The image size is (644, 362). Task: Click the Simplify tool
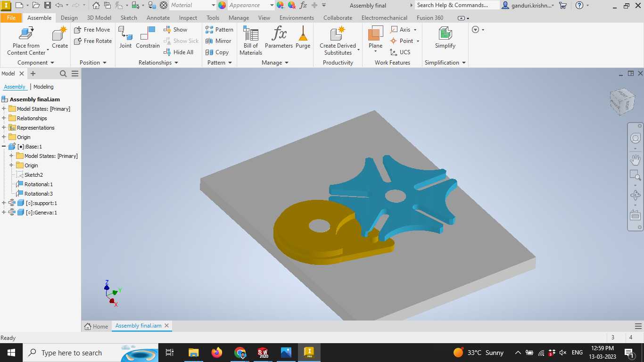[x=445, y=37]
